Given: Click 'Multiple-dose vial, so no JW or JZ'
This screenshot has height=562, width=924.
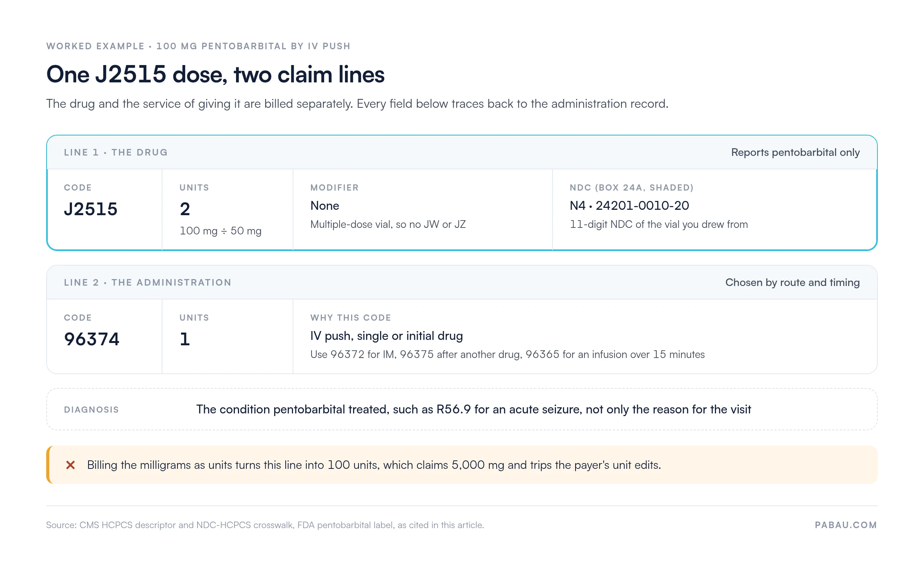Looking at the screenshot, I should click(x=388, y=224).
